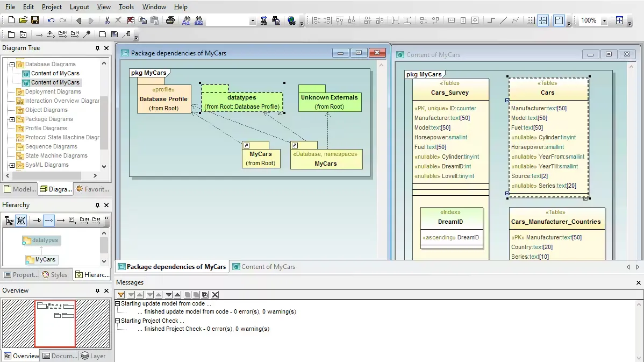Click the filter icon in Messages
The height and width of the screenshot is (362, 644).
pos(121,295)
